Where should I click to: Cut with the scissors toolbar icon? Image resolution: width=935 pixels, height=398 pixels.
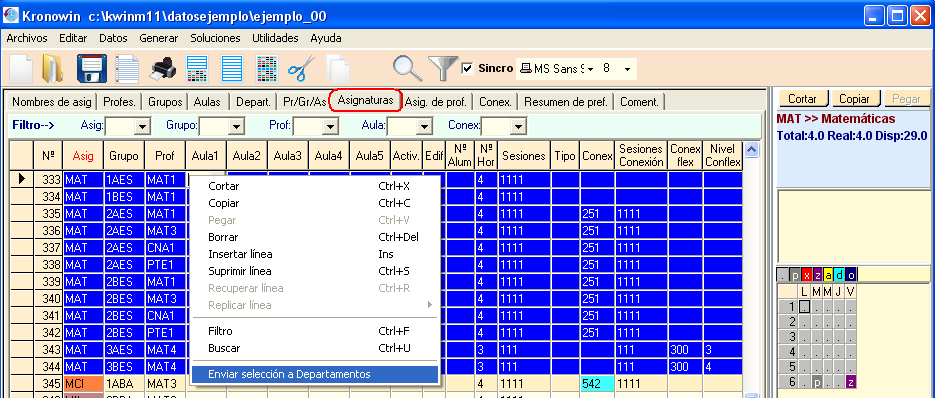(x=302, y=68)
